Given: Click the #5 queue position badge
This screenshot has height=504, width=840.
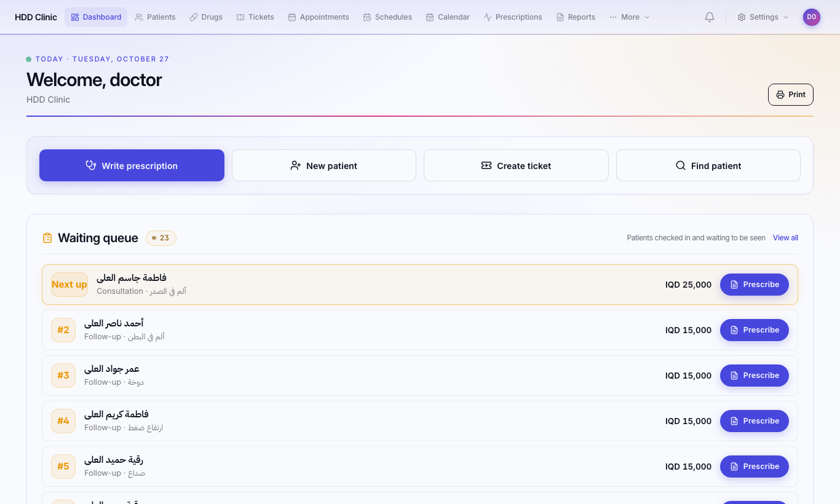Looking at the screenshot, I should point(63,467).
